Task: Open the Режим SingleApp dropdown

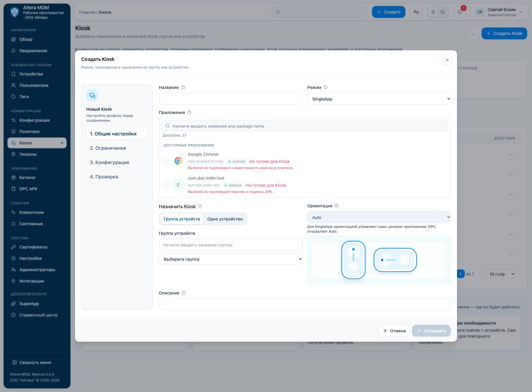Action: point(379,99)
